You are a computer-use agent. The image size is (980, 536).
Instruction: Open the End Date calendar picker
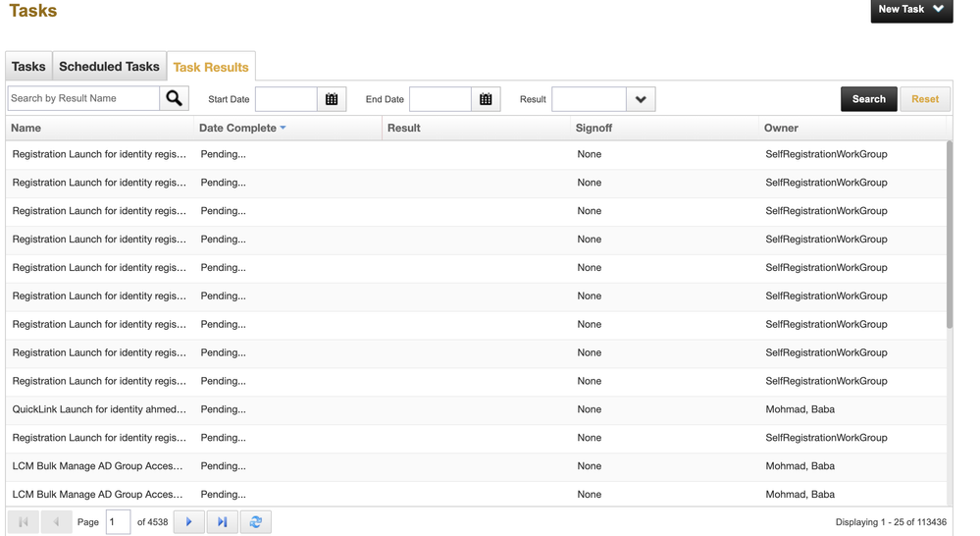[x=486, y=99]
